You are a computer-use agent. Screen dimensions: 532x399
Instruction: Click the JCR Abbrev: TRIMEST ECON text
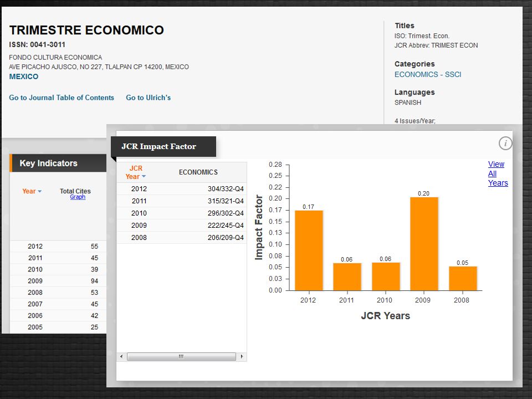[436, 45]
